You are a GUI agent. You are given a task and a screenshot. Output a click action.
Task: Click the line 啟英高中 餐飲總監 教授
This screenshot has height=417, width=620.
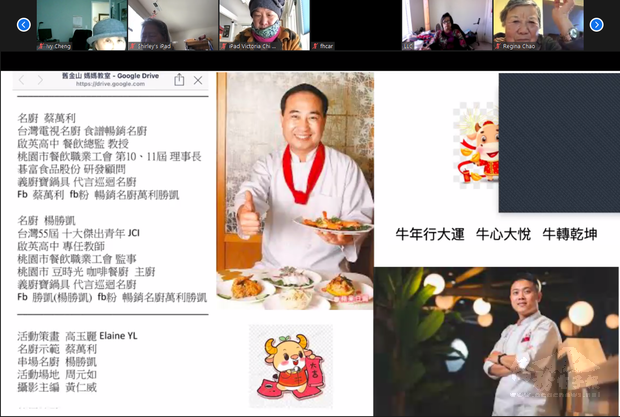click(x=73, y=143)
